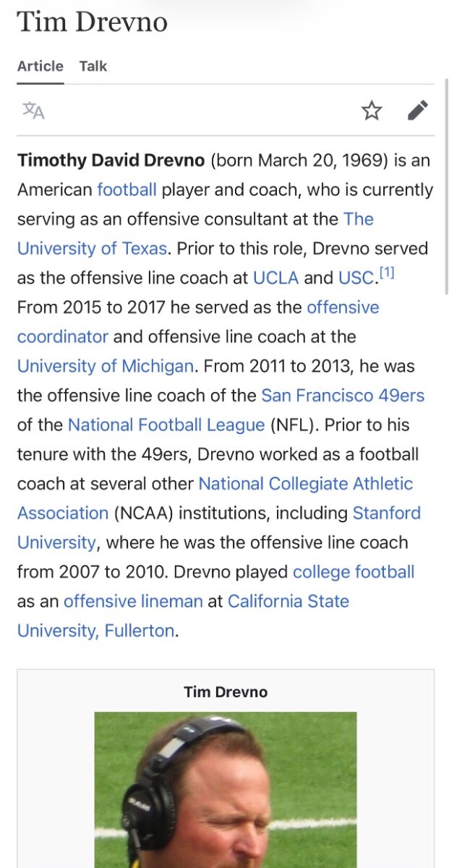449x868 pixels.
Task: Visit the USC link
Action: point(356,278)
